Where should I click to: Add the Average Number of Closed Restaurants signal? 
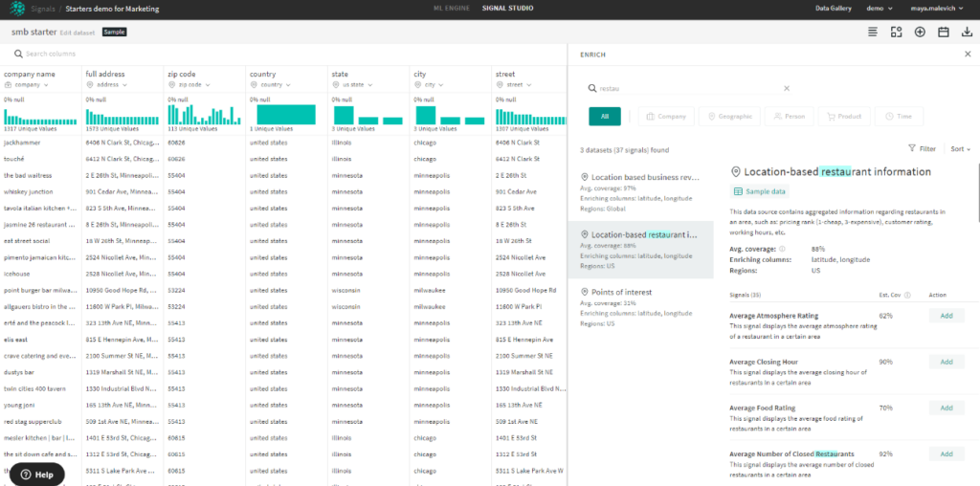pyautogui.click(x=947, y=454)
